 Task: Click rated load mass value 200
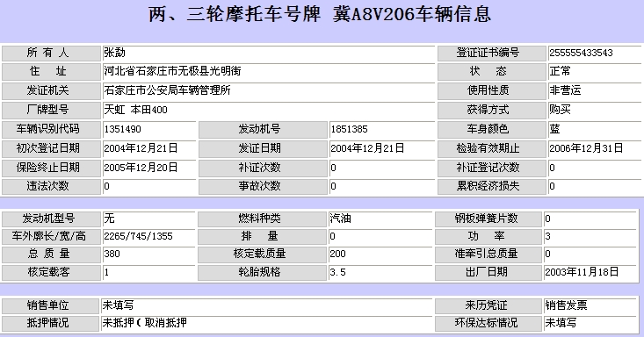pos(337,254)
